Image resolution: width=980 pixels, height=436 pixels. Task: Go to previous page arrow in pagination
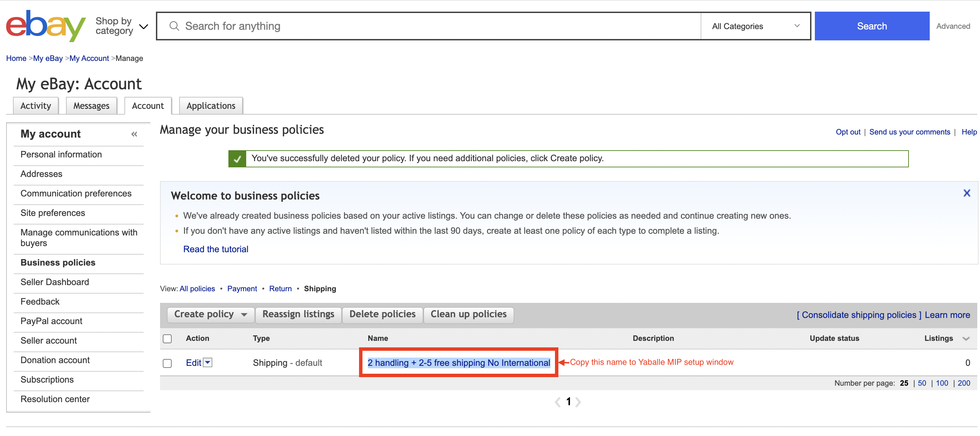click(558, 402)
